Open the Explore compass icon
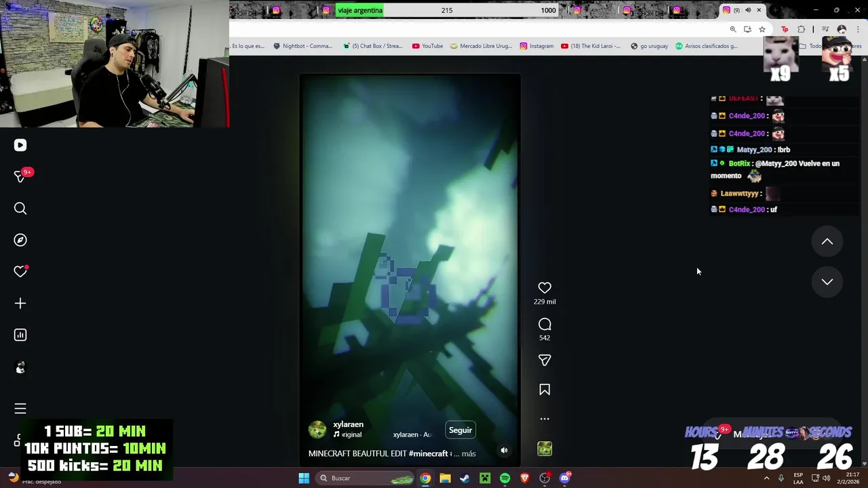Image resolution: width=868 pixels, height=488 pixels. click(20, 240)
